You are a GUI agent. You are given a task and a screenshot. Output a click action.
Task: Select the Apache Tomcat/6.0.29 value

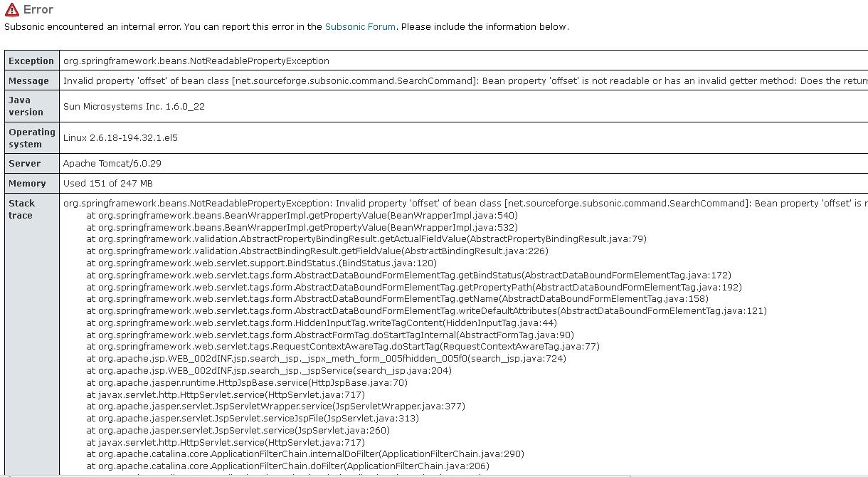pyautogui.click(x=112, y=164)
